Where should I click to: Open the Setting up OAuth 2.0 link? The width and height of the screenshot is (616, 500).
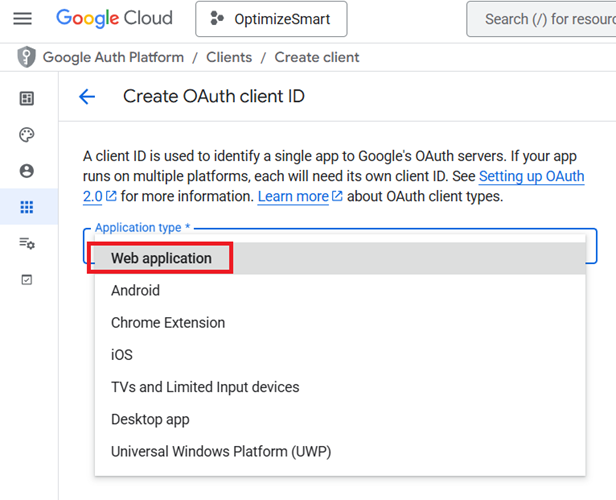531,177
